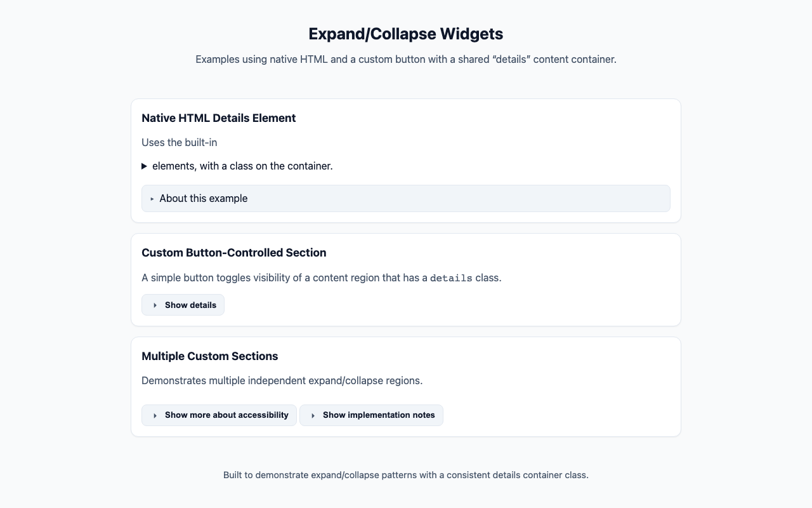This screenshot has width=812, height=508.
Task: Click the chevron icon inside the Show details button
Action: coord(155,305)
